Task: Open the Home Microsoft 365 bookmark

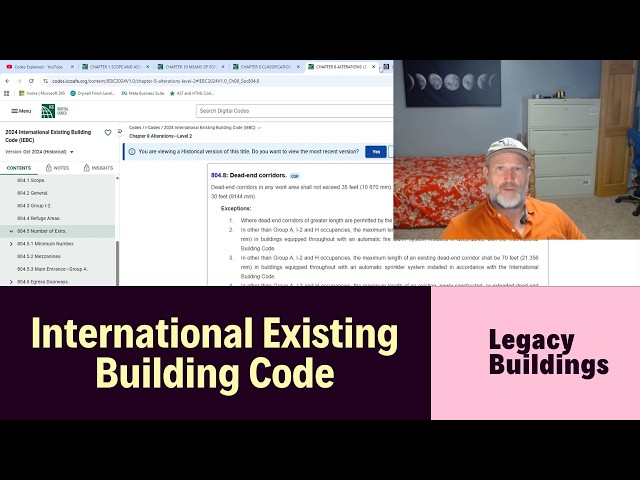Action: (x=42, y=93)
